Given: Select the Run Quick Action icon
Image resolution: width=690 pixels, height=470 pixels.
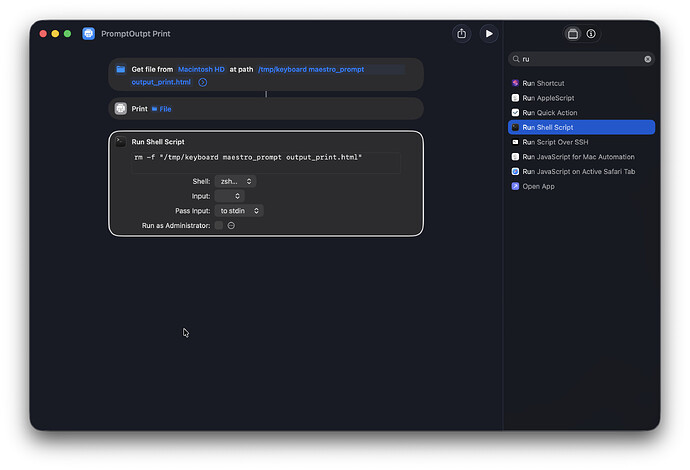Looking at the screenshot, I should (x=515, y=113).
